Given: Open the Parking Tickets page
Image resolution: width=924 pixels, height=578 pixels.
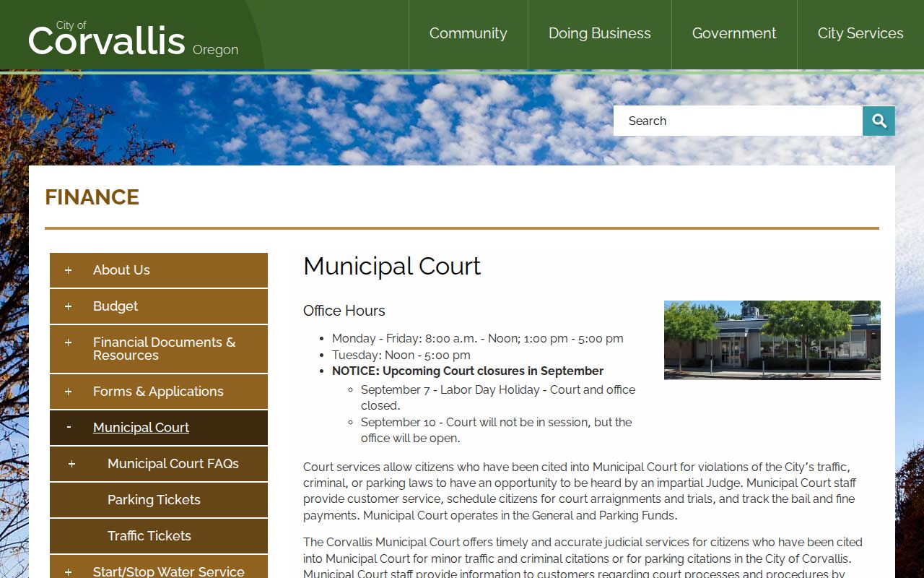Looking at the screenshot, I should pyautogui.click(x=154, y=500).
